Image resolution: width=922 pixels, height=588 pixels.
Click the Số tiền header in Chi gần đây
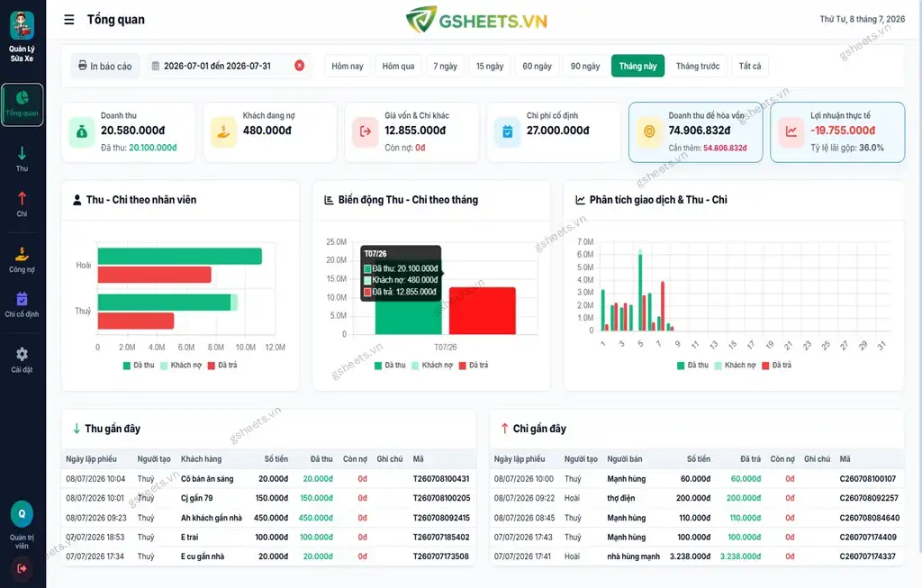point(699,459)
